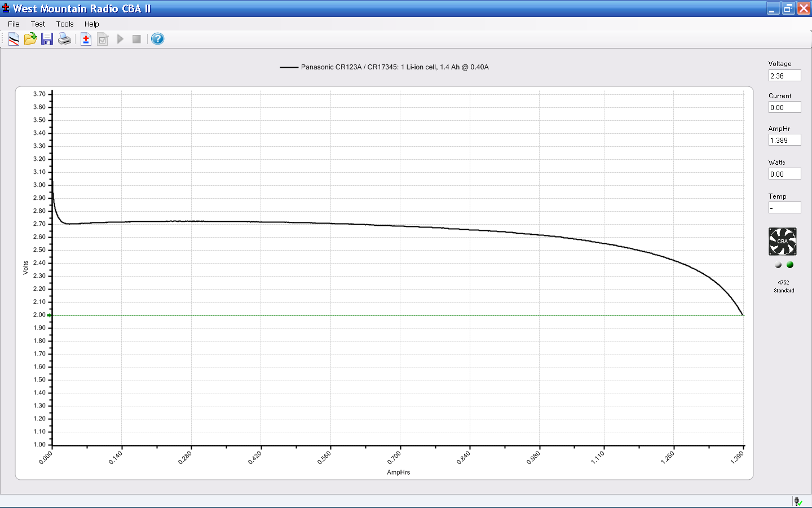Image resolution: width=812 pixels, height=508 pixels.
Task: Click the green status indicator light
Action: pyautogui.click(x=790, y=265)
